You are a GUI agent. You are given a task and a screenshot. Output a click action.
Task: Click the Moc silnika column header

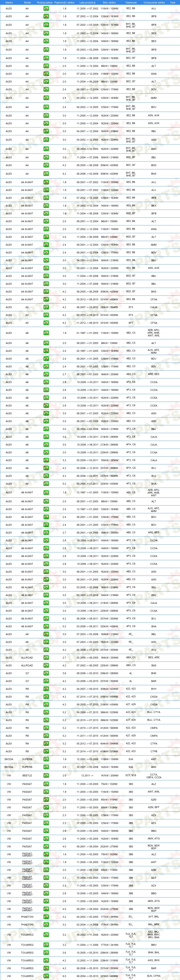(109, 2)
